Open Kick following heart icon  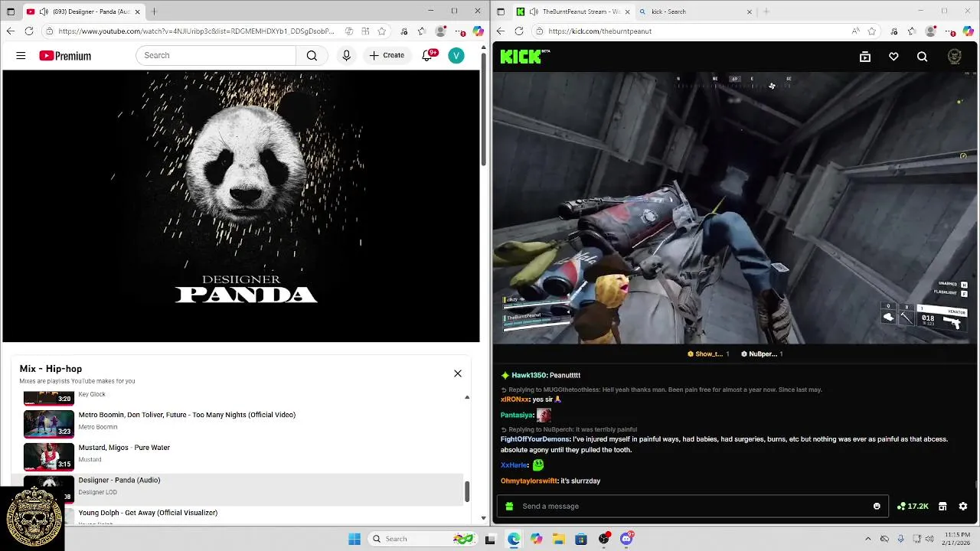click(893, 57)
